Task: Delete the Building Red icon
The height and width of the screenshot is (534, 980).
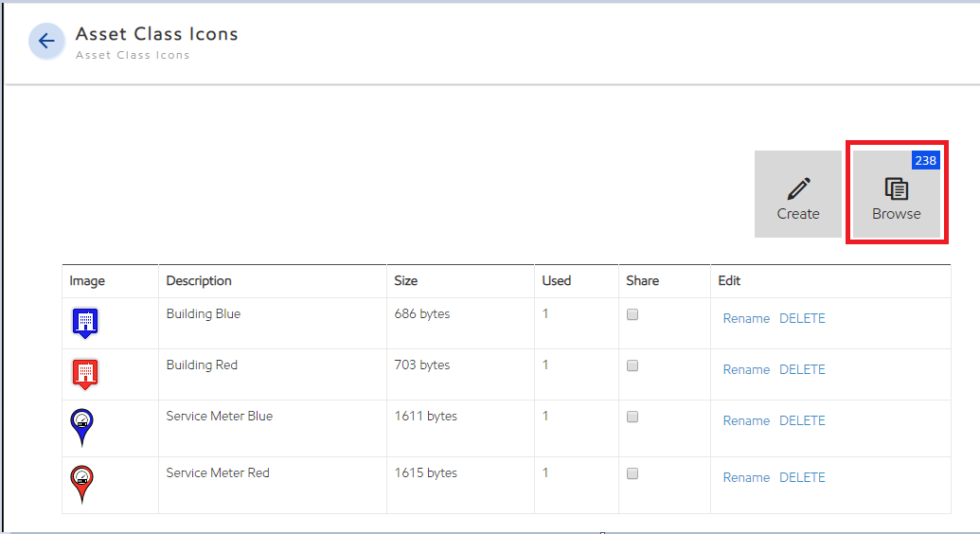Action: tap(802, 370)
